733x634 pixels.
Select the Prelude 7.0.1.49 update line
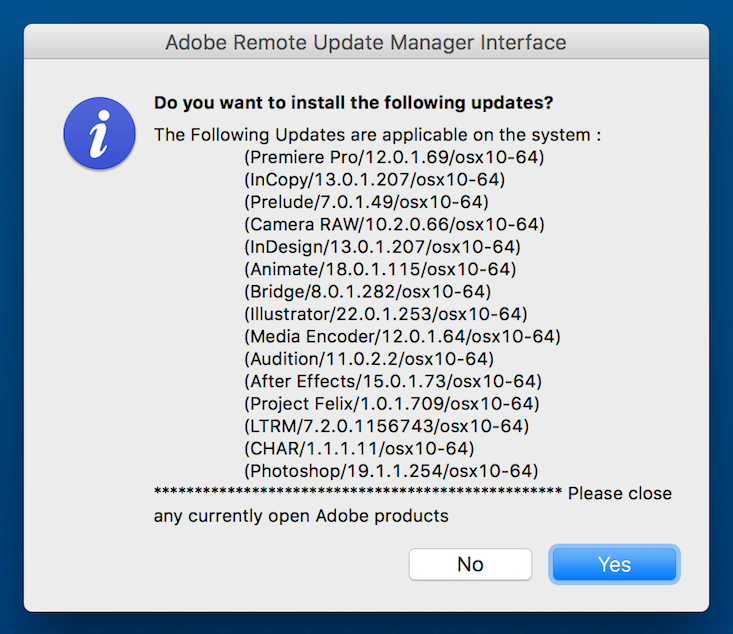366,202
